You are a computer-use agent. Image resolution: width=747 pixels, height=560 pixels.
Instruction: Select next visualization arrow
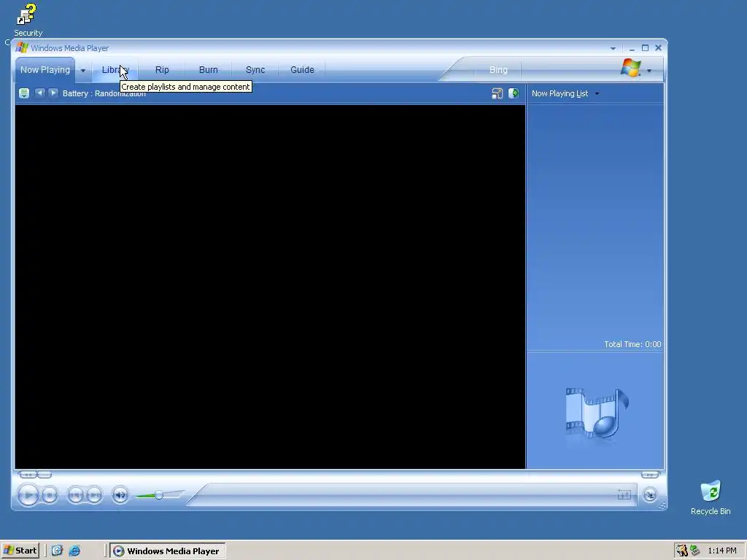(53, 93)
